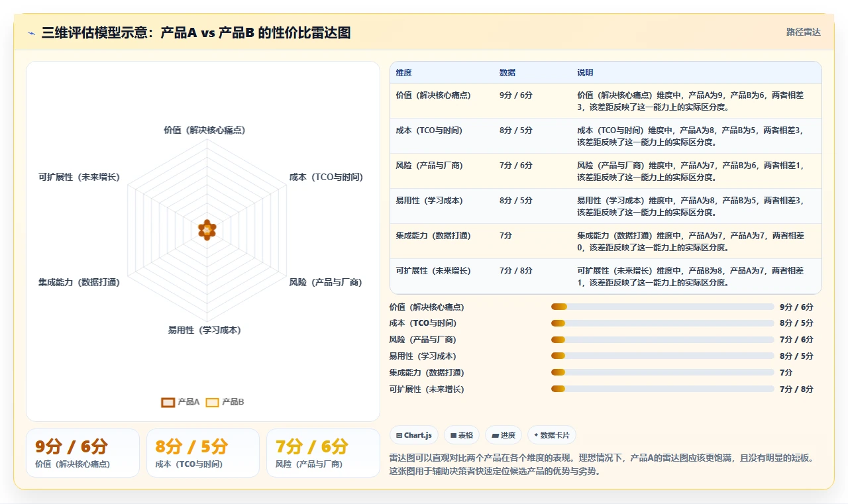Click the 可扩展性 label in the progress list
Viewport: 848px width, 504px height.
coord(427,389)
